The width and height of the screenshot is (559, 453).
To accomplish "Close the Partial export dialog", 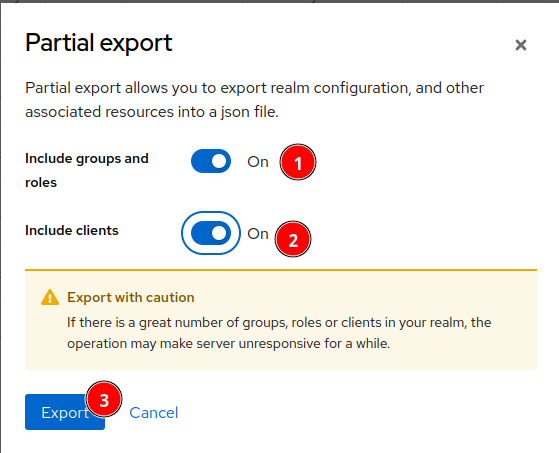I will [x=520, y=45].
